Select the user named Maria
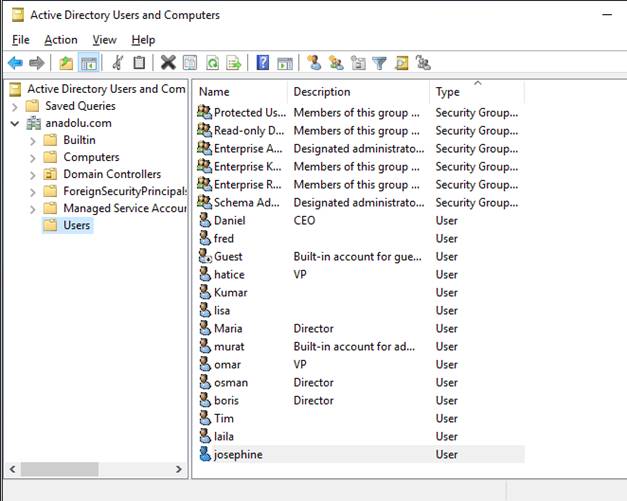 pos(228,328)
